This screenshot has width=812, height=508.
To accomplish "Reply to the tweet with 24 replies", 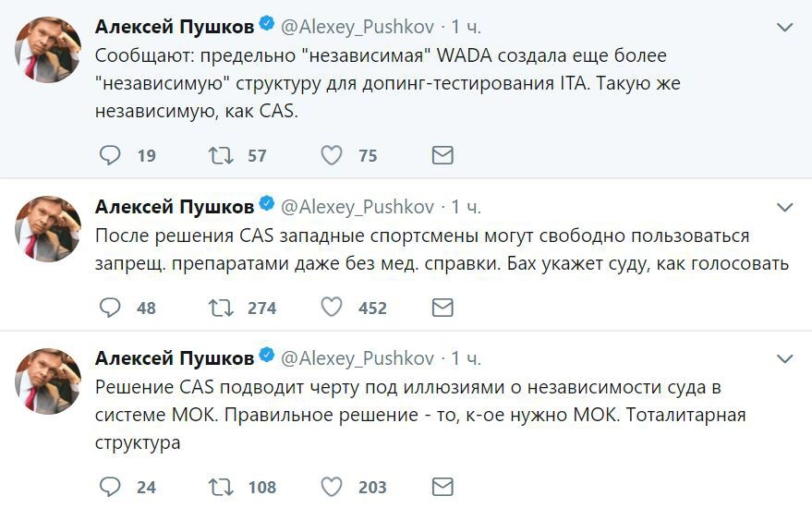I will point(110,486).
